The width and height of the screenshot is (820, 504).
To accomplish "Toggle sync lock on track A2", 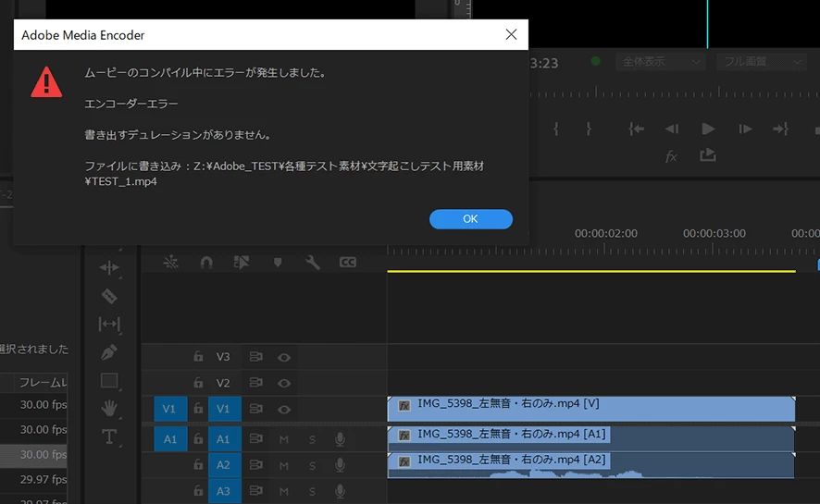I will point(255,464).
